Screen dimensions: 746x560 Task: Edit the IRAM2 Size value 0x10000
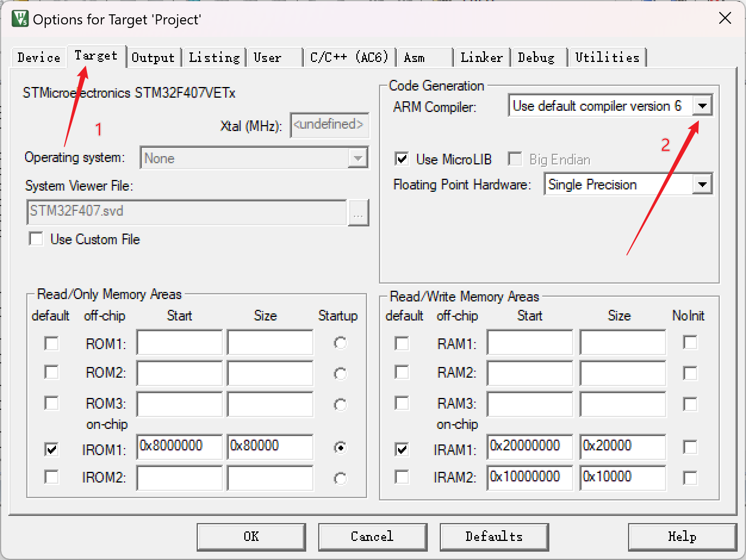point(623,478)
